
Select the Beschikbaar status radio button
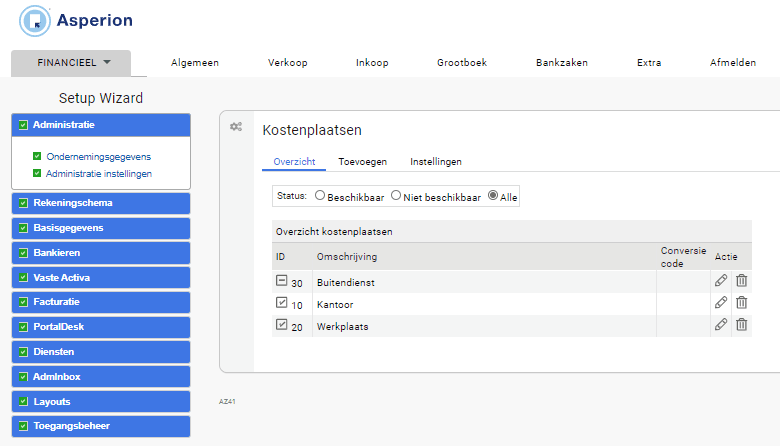[320, 195]
